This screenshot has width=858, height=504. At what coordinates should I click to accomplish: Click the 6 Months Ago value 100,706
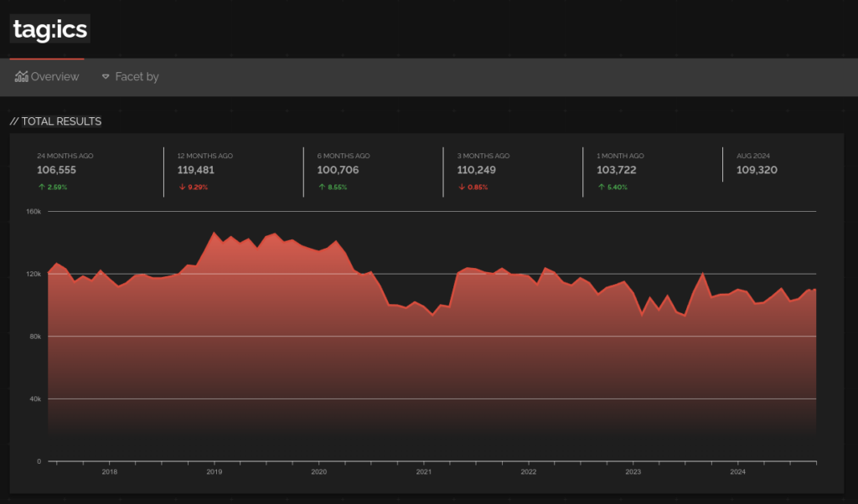(339, 170)
